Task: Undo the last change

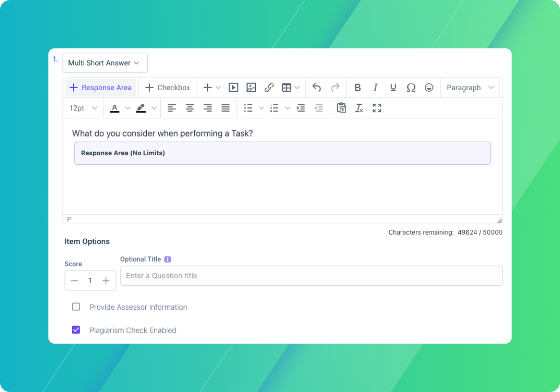Action: [317, 87]
